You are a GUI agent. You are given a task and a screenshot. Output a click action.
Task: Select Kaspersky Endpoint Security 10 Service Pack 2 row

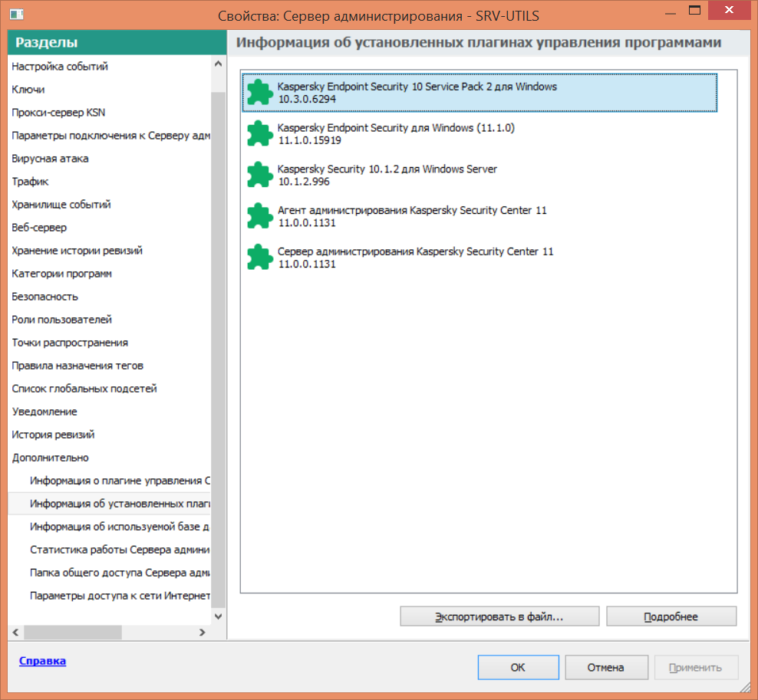point(479,93)
